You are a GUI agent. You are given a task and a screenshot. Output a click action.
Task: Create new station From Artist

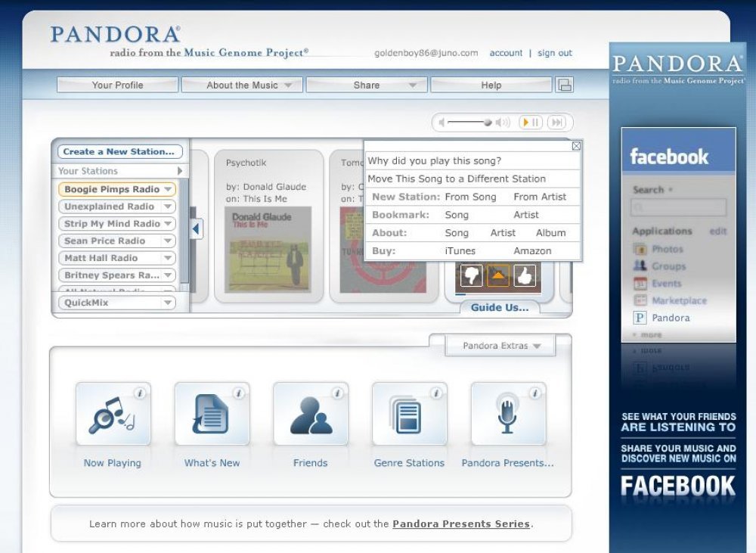click(x=540, y=197)
